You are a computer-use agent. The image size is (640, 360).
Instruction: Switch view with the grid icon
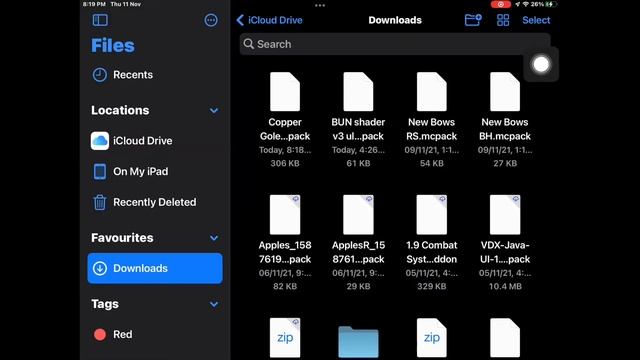coord(503,20)
